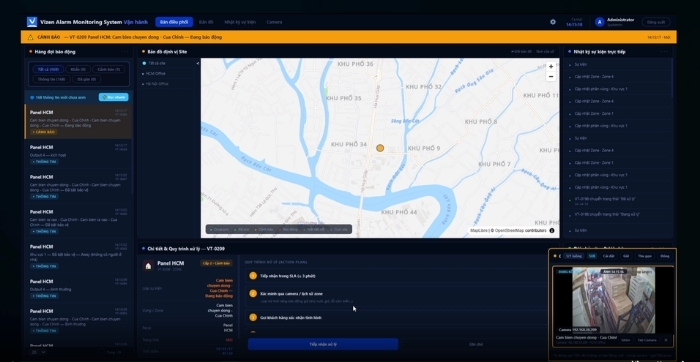This screenshot has width=700, height=362.
Task: Click the camera snapshot thumbnail
Action: pyautogui.click(x=613, y=300)
